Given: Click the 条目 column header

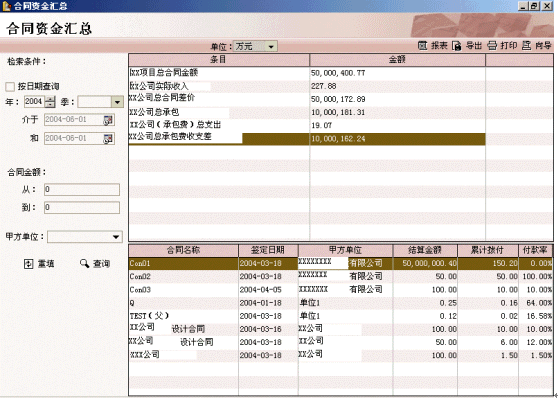Looking at the screenshot, I should point(219,59).
